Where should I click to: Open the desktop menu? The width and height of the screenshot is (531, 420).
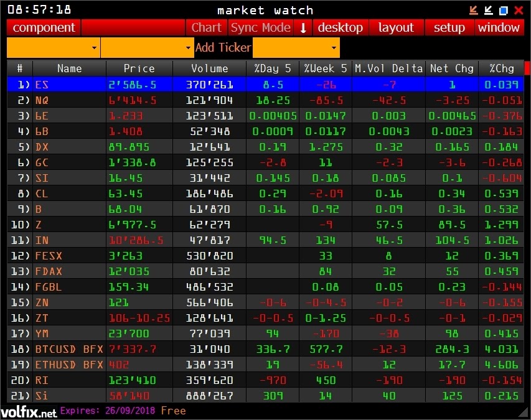tap(340, 27)
